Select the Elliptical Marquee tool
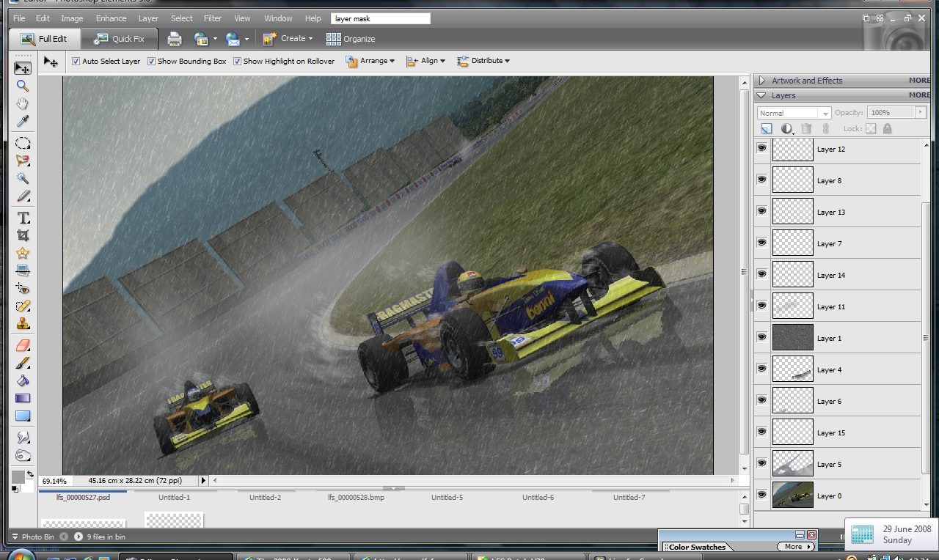The width and height of the screenshot is (939, 560). (x=23, y=143)
